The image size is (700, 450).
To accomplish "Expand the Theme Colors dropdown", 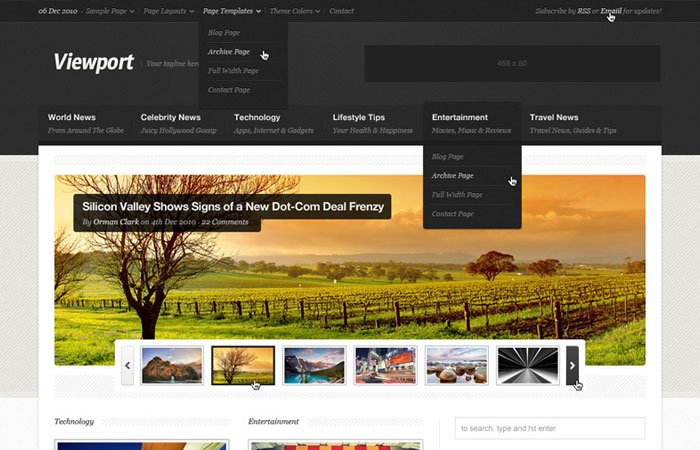I will pyautogui.click(x=295, y=11).
